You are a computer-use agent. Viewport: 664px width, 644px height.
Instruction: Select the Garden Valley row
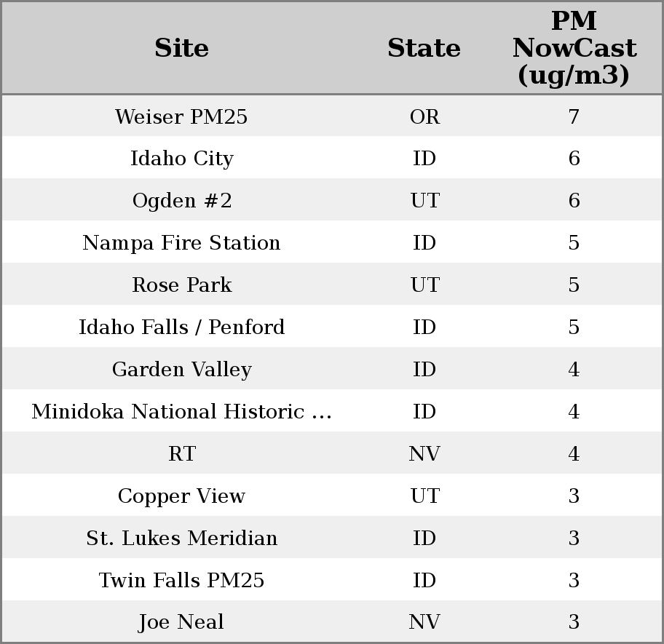coord(181,370)
